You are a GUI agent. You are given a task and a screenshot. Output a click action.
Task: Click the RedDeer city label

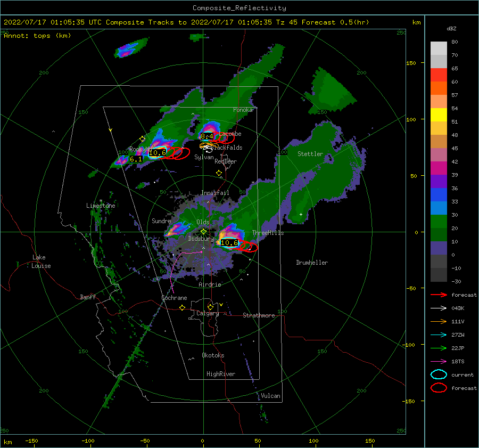point(226,161)
